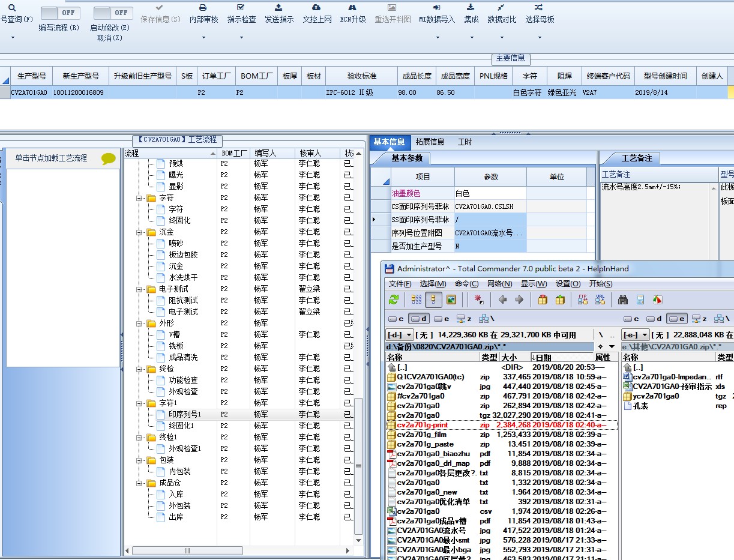Click the thumbnail view icon in Total Commander

[451, 300]
